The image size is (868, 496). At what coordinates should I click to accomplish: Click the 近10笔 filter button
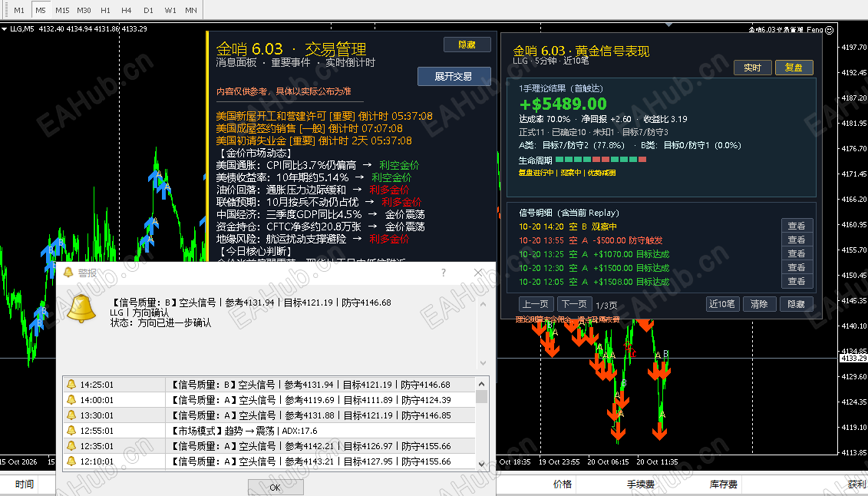722,304
